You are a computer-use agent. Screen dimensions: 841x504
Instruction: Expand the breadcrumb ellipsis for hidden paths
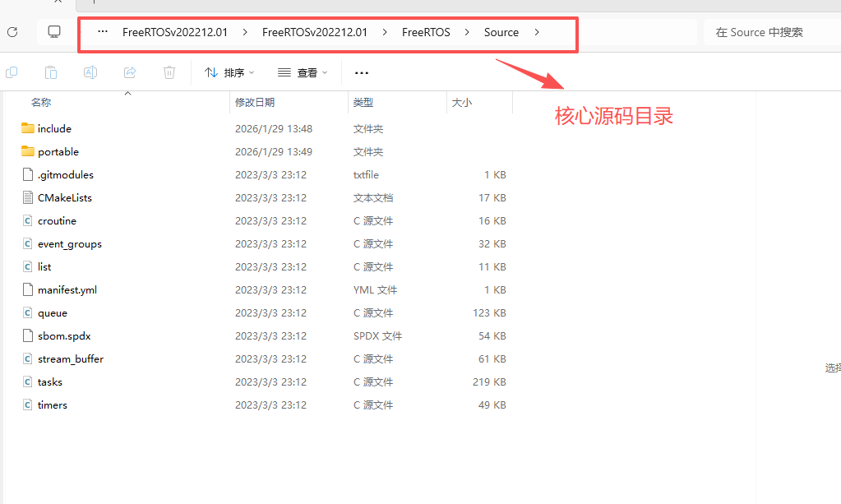pos(103,33)
